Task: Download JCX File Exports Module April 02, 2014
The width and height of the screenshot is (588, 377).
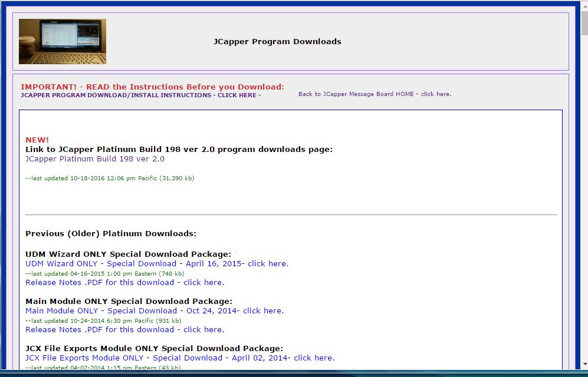Action: (x=180, y=358)
